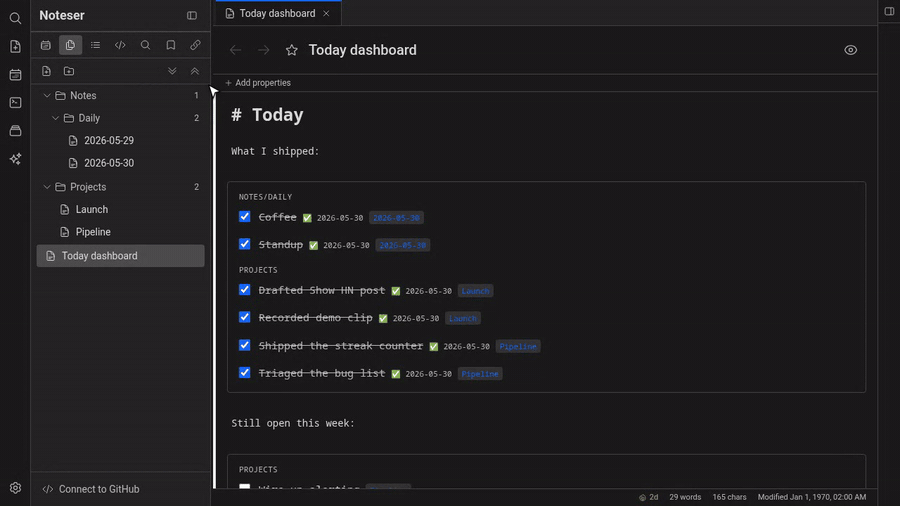900x506 pixels.
Task: Click the new file icon in the explorer toolbar
Action: tap(46, 71)
